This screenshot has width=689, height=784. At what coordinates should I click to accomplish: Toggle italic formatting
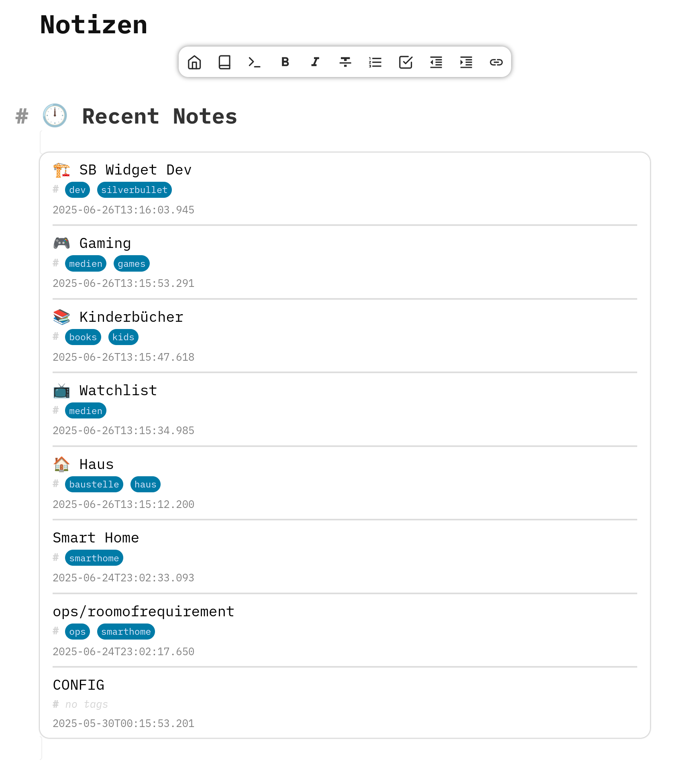point(315,62)
